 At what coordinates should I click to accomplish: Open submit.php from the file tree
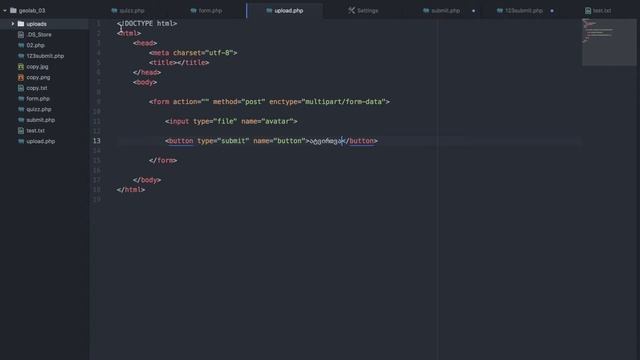click(x=40, y=120)
